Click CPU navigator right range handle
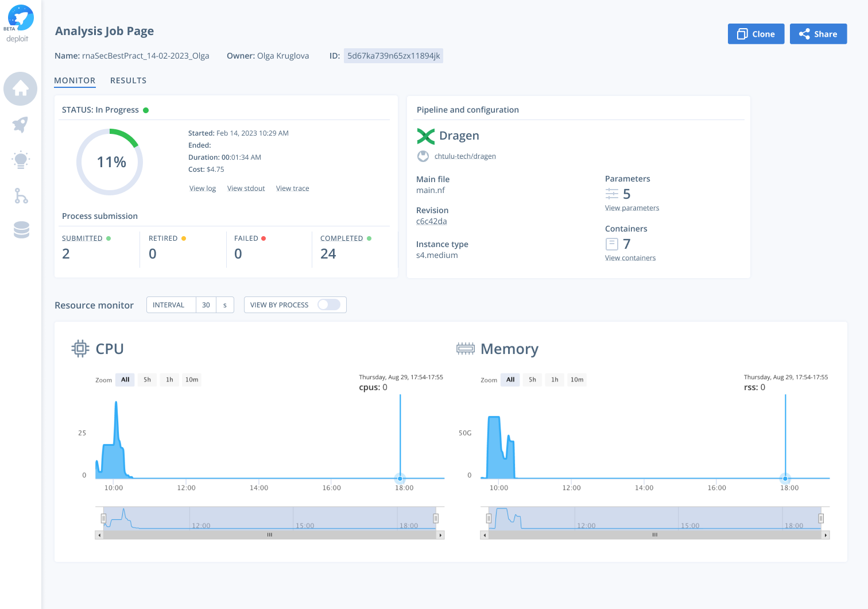The width and height of the screenshot is (868, 609). coord(436,518)
